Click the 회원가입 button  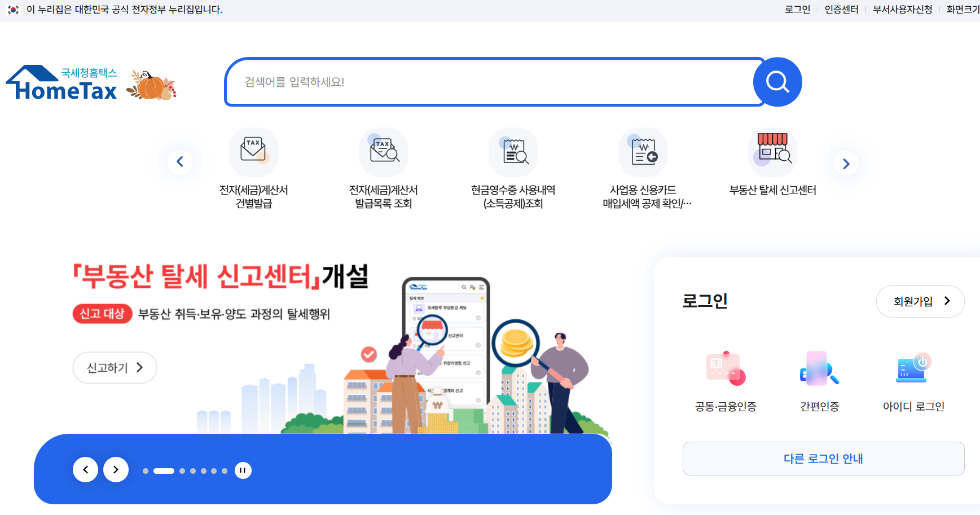coord(920,301)
